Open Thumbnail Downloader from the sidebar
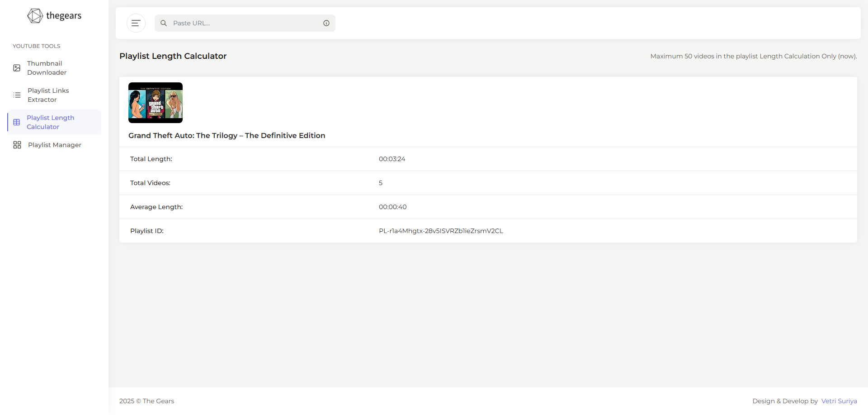Screen dimensions: 868x415 click(x=47, y=68)
